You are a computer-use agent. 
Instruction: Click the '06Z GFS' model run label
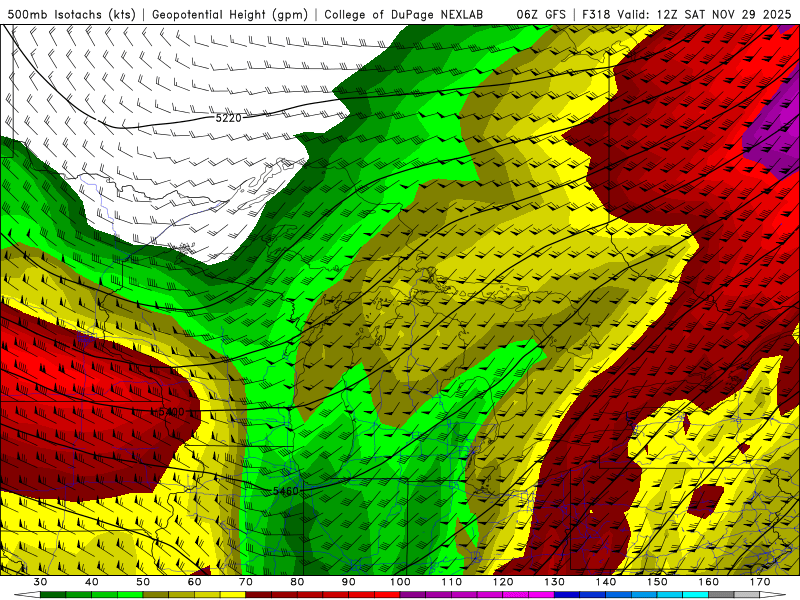click(541, 15)
